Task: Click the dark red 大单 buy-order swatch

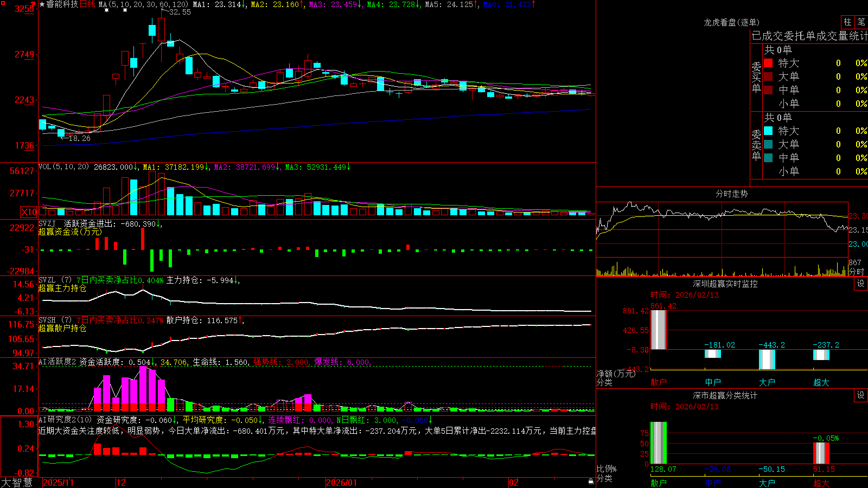Action: (x=768, y=76)
